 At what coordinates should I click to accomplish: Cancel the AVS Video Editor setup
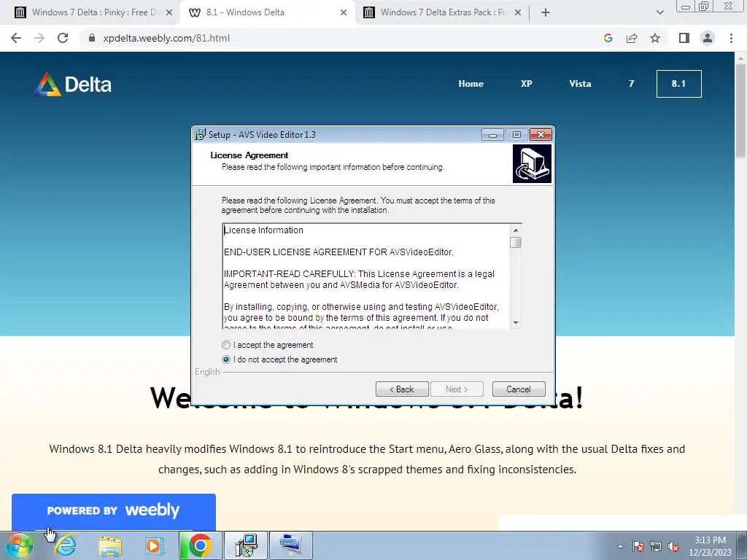pos(519,389)
